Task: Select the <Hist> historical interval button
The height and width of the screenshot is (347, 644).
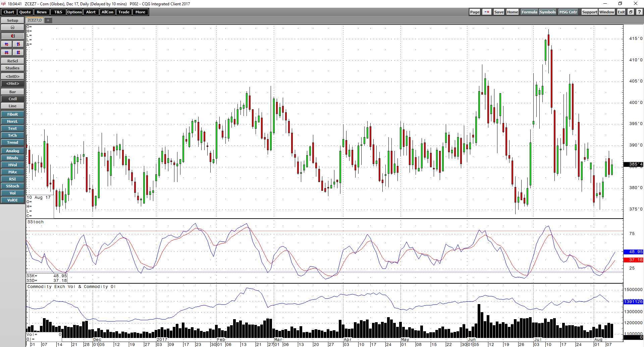Action: click(x=12, y=83)
